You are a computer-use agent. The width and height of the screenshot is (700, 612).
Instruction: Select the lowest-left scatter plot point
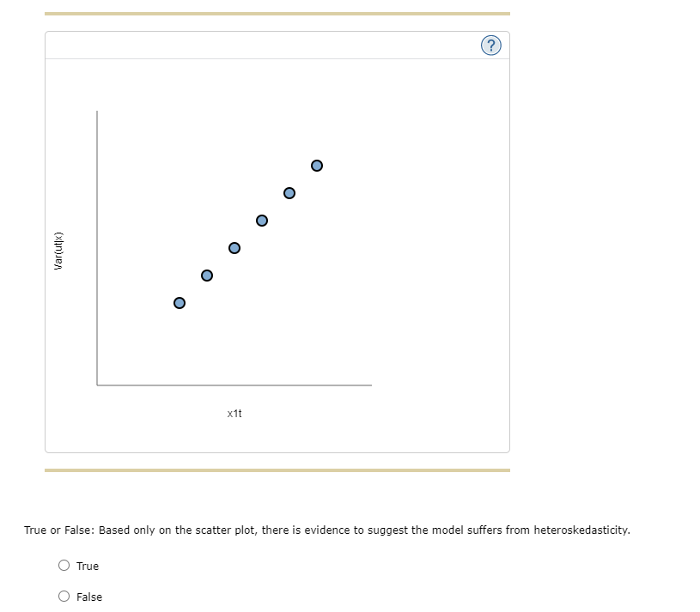coord(180,302)
